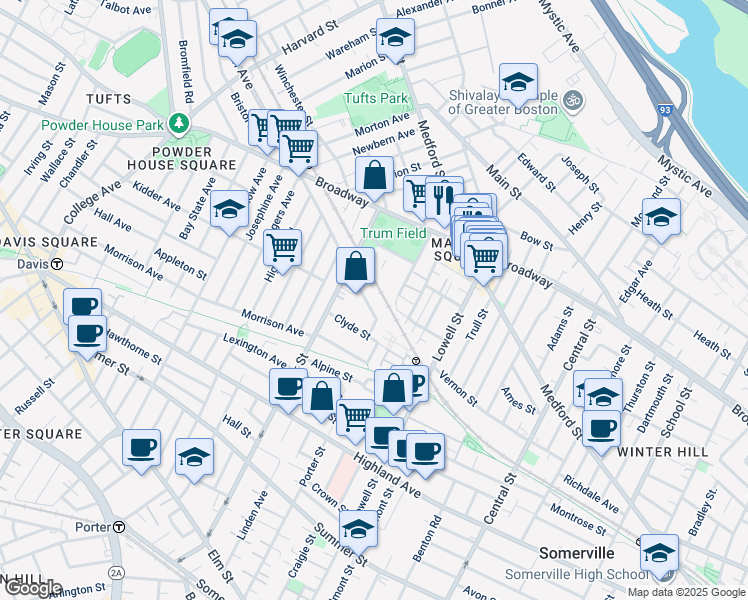Image resolution: width=748 pixels, height=600 pixels.
Task: Click the coffee marker in Winter Hill
Action: [601, 430]
